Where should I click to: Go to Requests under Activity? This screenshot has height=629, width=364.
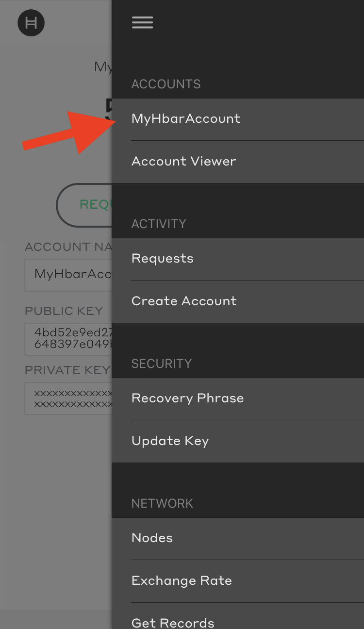(x=163, y=259)
